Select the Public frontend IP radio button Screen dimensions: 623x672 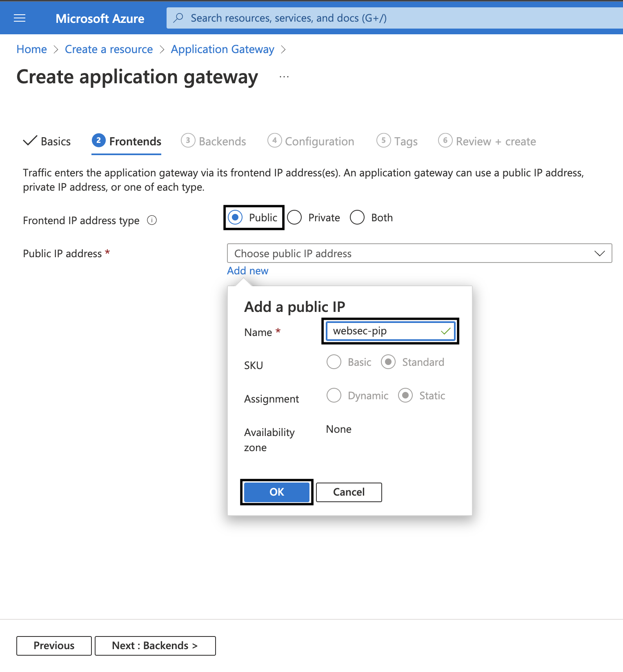[236, 218]
